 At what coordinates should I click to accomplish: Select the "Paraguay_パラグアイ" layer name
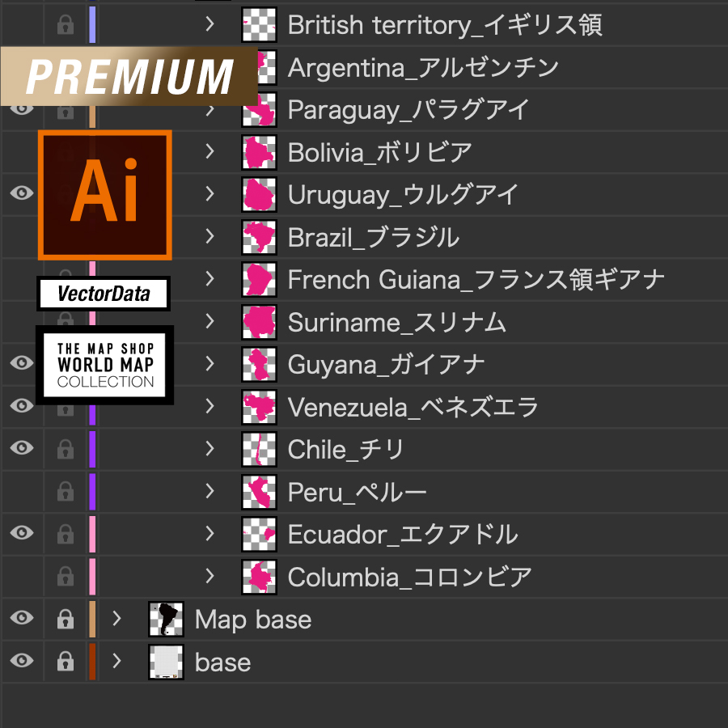408,111
